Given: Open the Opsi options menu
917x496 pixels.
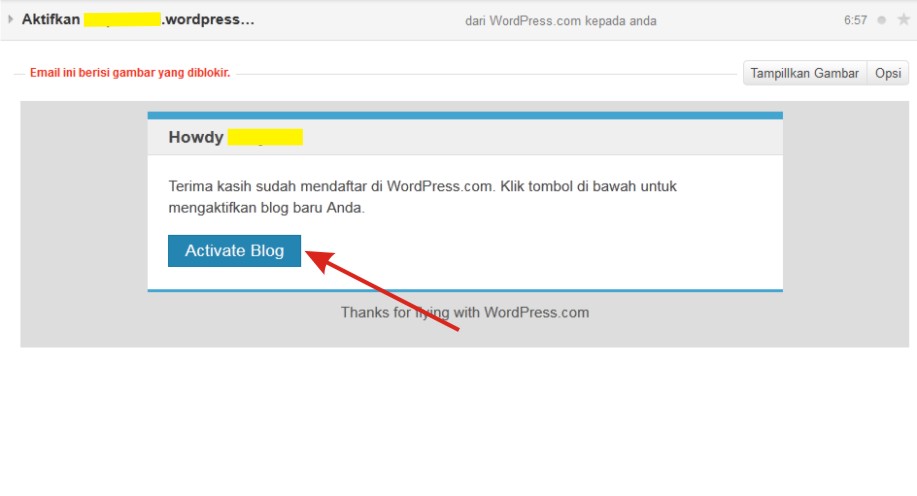Looking at the screenshot, I should pyautogui.click(x=888, y=73).
